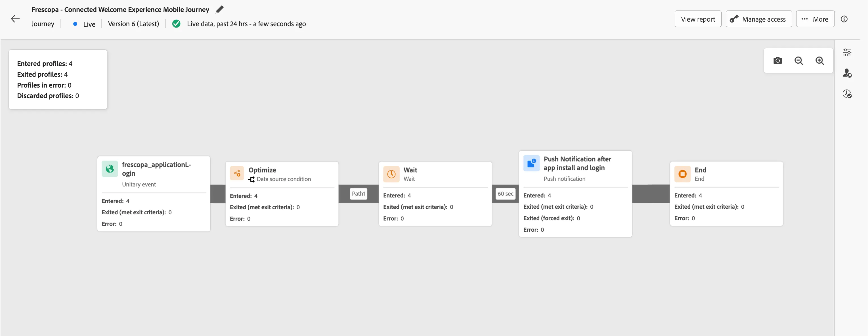Click 'Exited (forced exit): 0' in push node
Screen dimensions: 868x336
click(551, 218)
